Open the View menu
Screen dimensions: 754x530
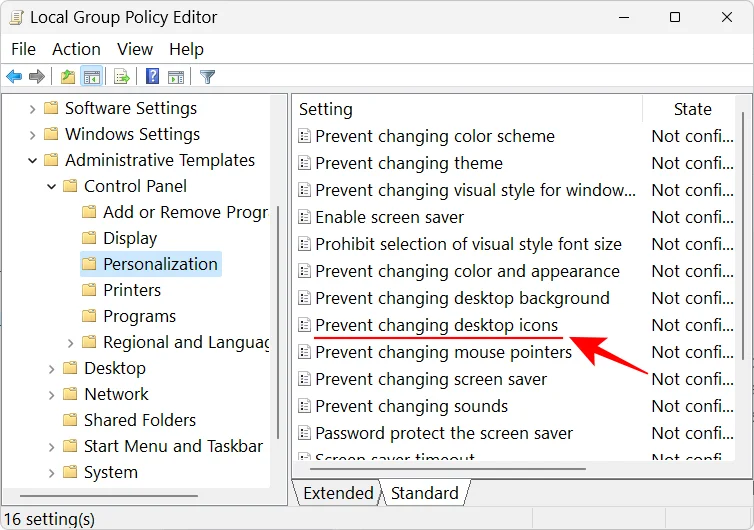click(135, 49)
